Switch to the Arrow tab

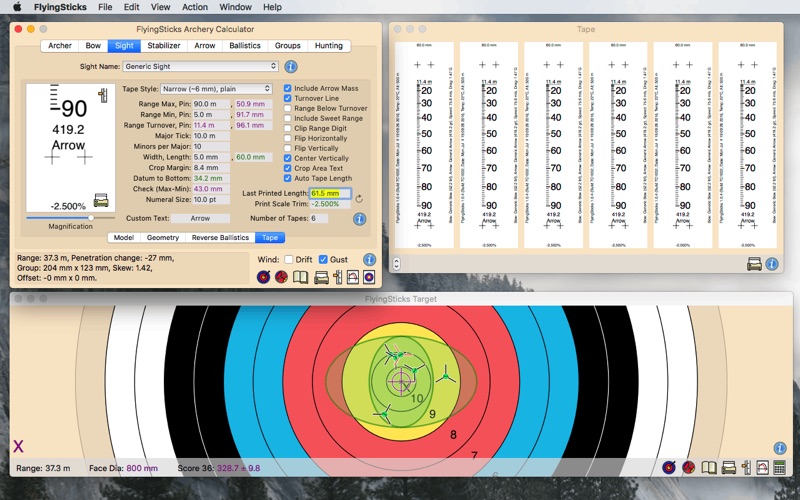205,45
